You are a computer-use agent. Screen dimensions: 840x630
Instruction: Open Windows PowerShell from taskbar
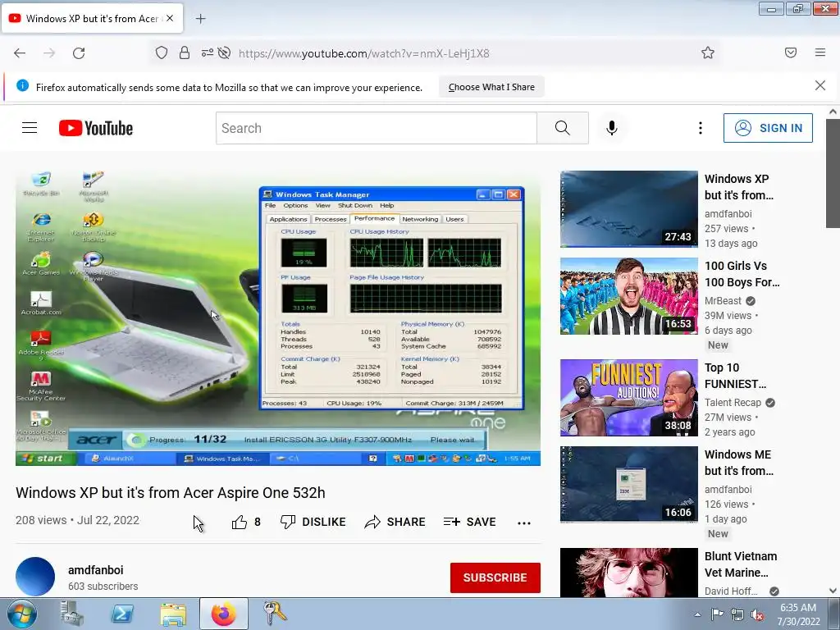(122, 614)
